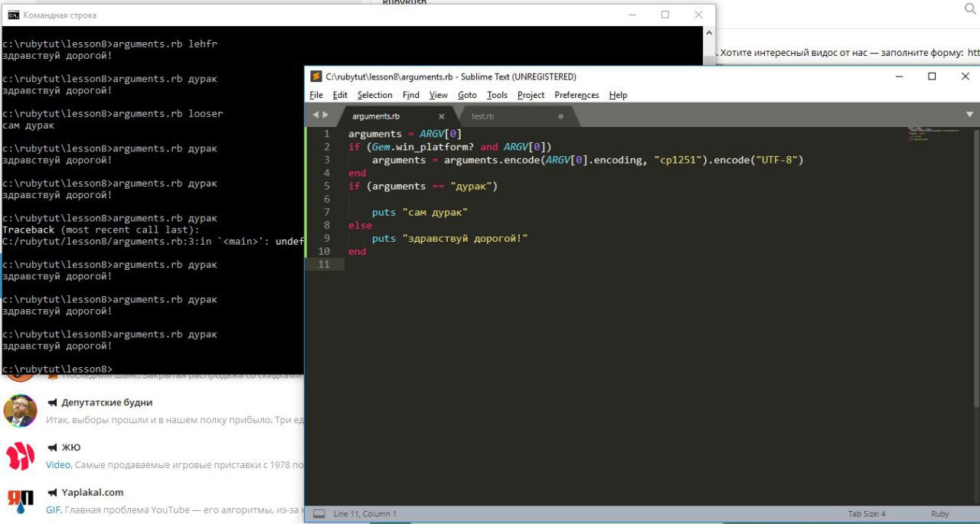
Task: Open the Ruby syntax selector
Action: coord(940,514)
